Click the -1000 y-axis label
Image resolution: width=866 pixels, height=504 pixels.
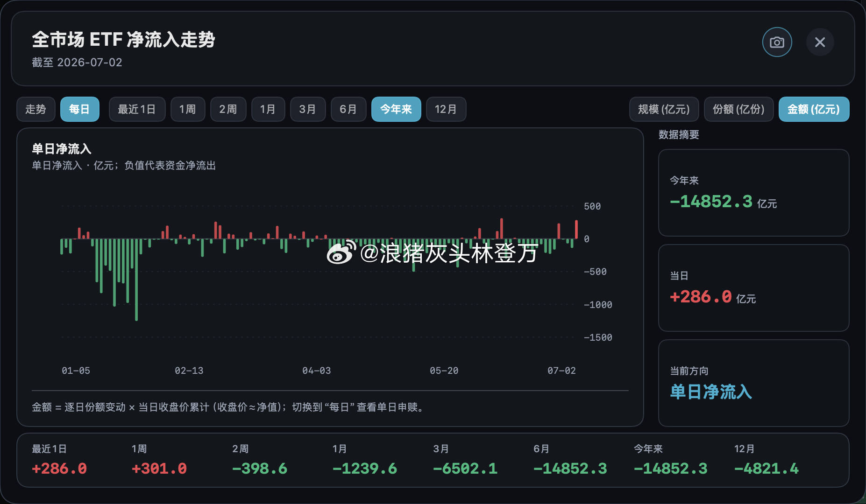pyautogui.click(x=598, y=305)
